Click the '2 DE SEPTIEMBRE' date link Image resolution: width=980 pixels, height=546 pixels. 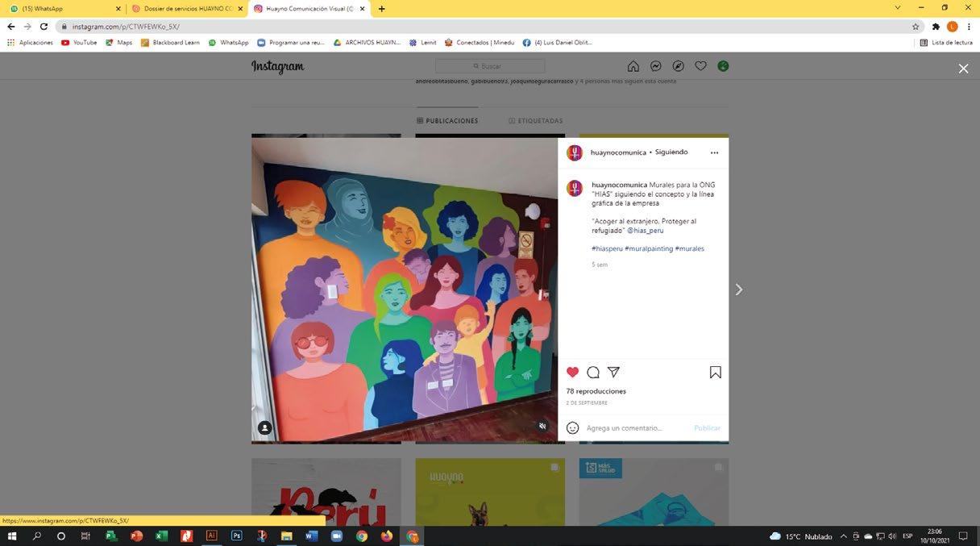[587, 402]
